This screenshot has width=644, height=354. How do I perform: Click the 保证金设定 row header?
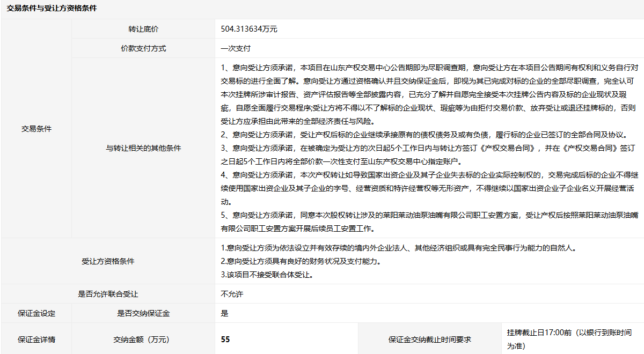(36, 313)
